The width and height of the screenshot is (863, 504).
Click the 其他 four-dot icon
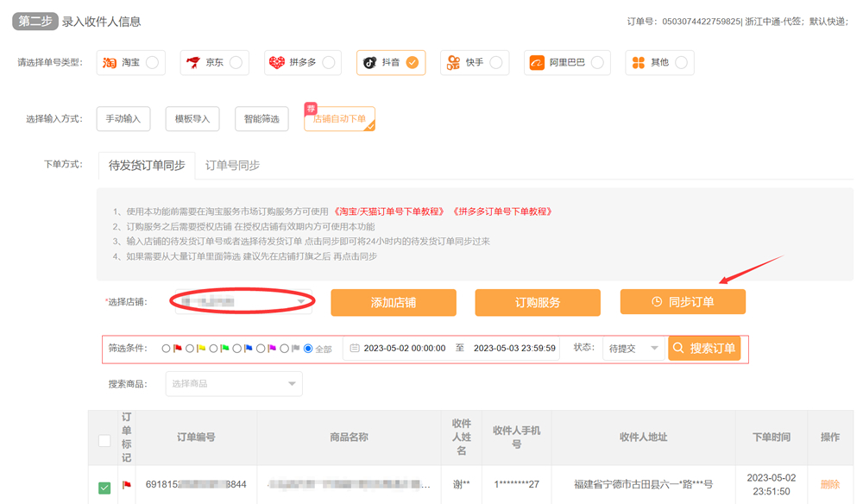(x=639, y=63)
